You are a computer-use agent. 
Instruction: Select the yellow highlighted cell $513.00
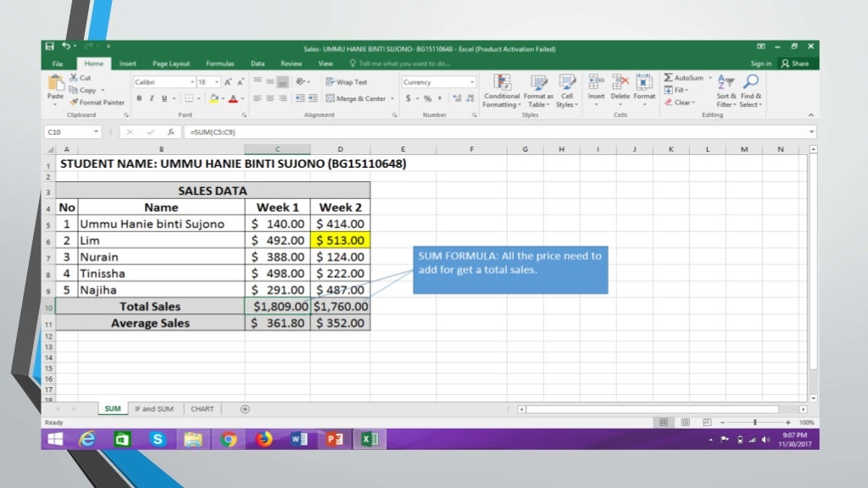coord(340,240)
